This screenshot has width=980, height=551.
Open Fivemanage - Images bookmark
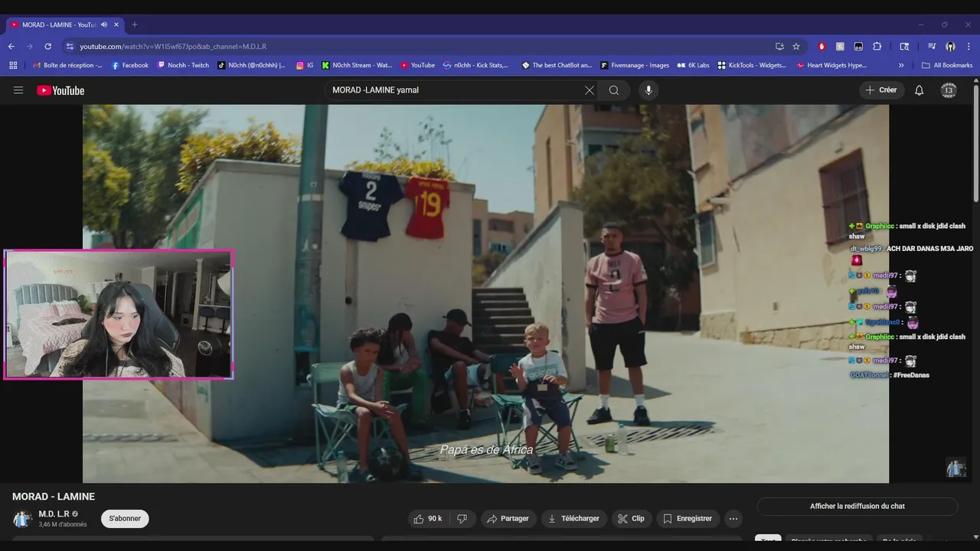(x=635, y=66)
